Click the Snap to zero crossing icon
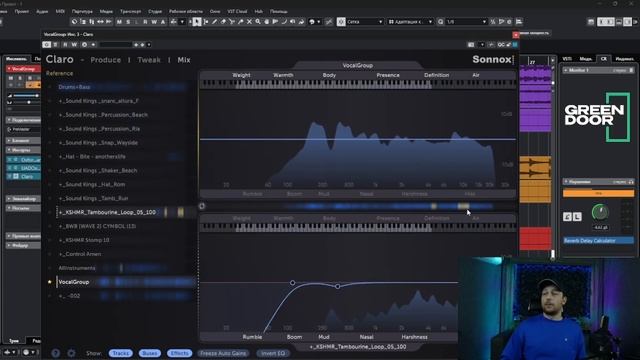The width and height of the screenshot is (640, 360). 329,22
